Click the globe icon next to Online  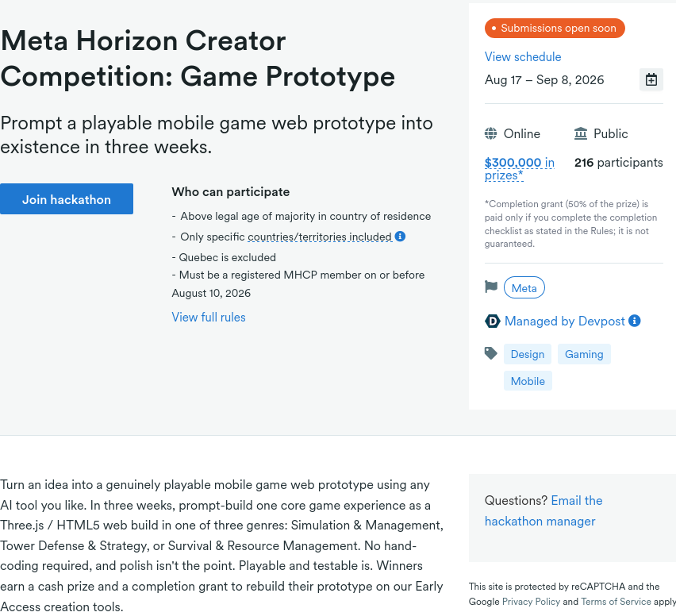coord(490,133)
